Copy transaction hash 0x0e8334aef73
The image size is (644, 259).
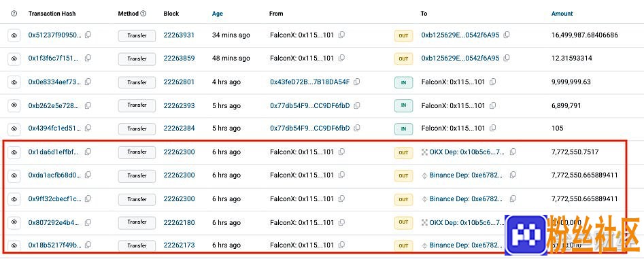point(88,82)
